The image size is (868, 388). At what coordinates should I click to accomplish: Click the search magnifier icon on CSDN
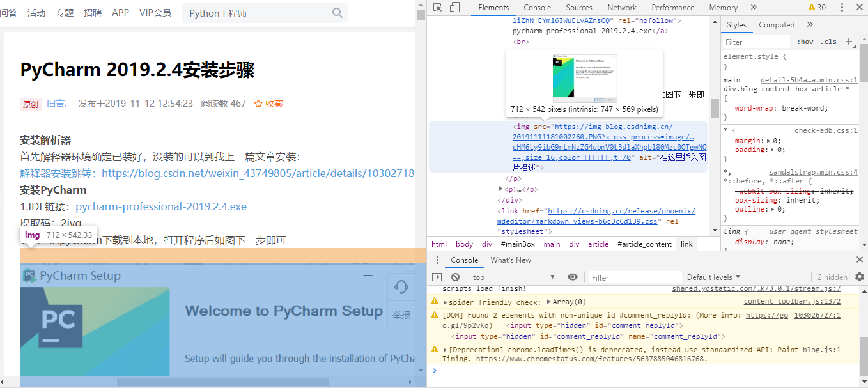pyautogui.click(x=337, y=13)
